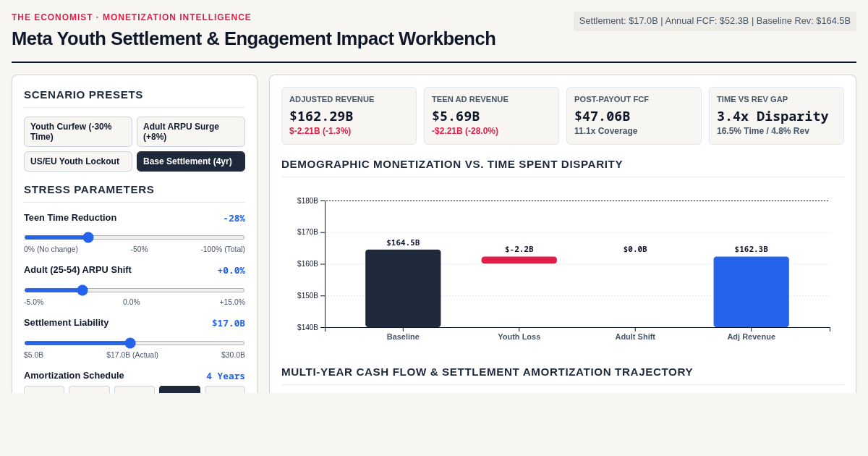This screenshot has width=868, height=456.
Task: Click the '$162.3B' Adj Revenue data label
Action: (752, 249)
